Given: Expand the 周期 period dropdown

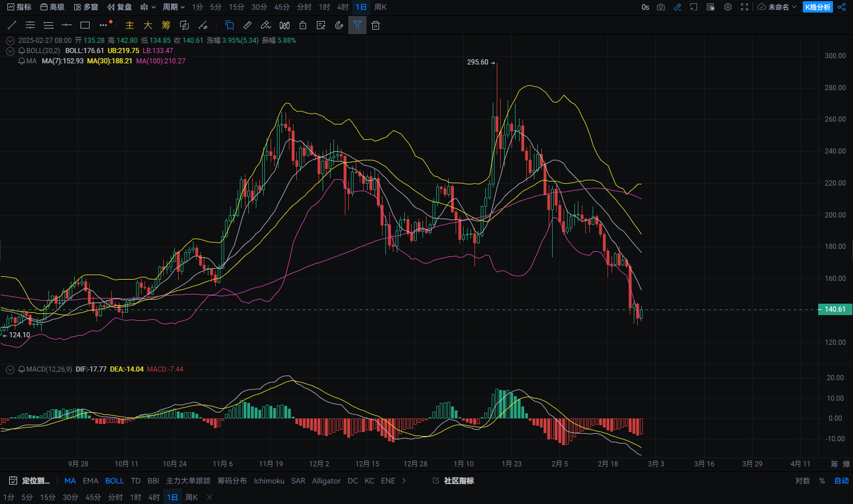Looking at the screenshot, I should point(174,7).
